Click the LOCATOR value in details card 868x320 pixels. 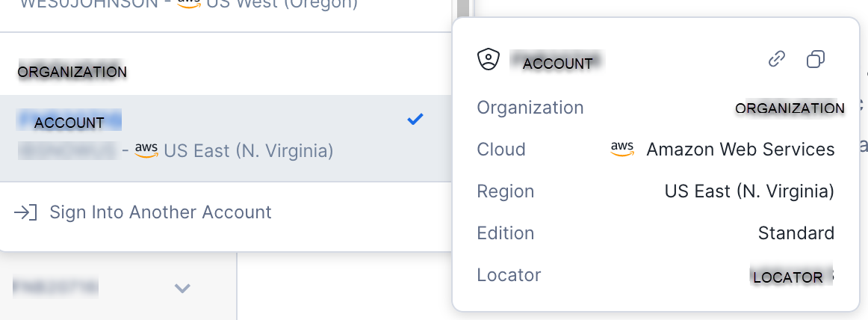coord(788,277)
